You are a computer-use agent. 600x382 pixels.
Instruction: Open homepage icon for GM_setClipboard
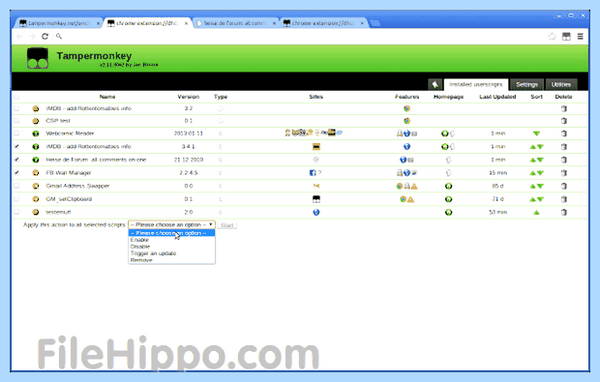448,199
